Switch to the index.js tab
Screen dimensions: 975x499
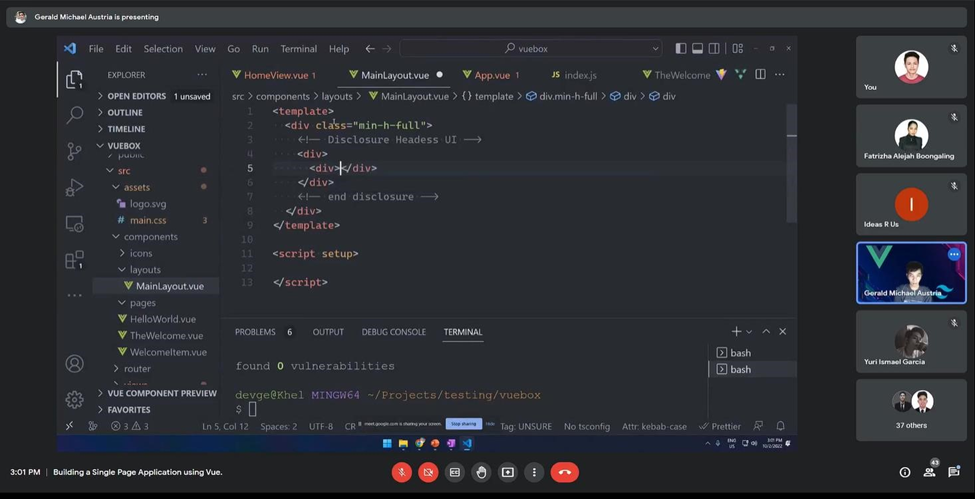pyautogui.click(x=573, y=75)
